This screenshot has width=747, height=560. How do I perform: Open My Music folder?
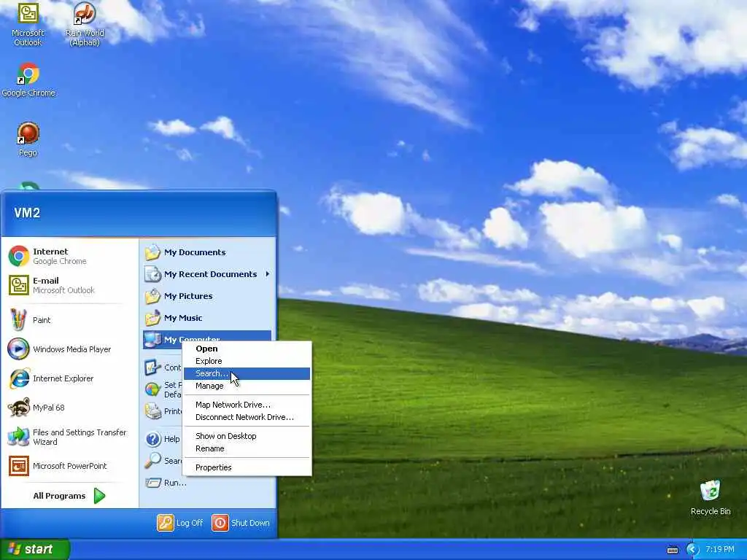point(206,318)
